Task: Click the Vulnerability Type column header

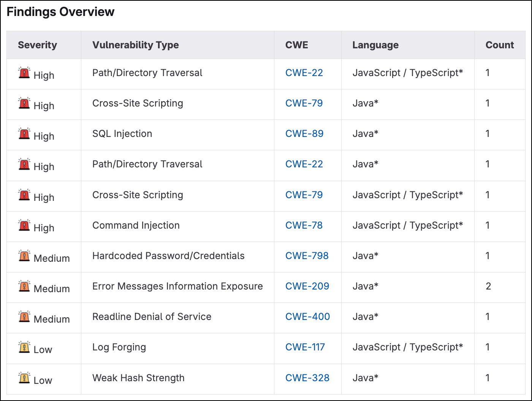Action: pyautogui.click(x=135, y=45)
